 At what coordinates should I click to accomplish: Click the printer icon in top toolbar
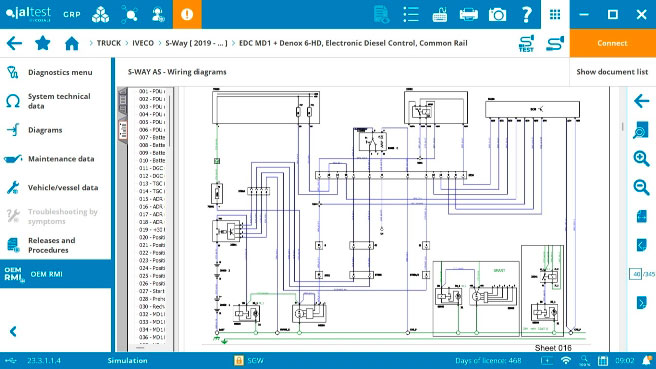(x=469, y=15)
